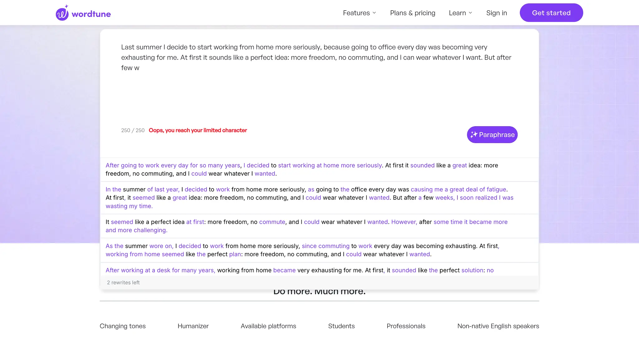This screenshot has width=639, height=364.
Task: Switch to the Humanizer tab
Action: [193, 326]
